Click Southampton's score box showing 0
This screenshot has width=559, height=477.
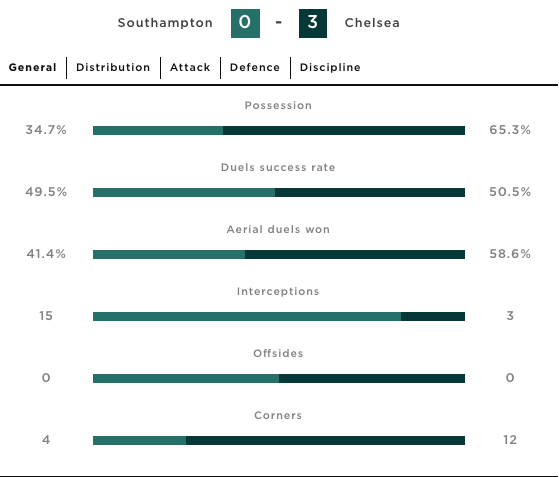(245, 24)
